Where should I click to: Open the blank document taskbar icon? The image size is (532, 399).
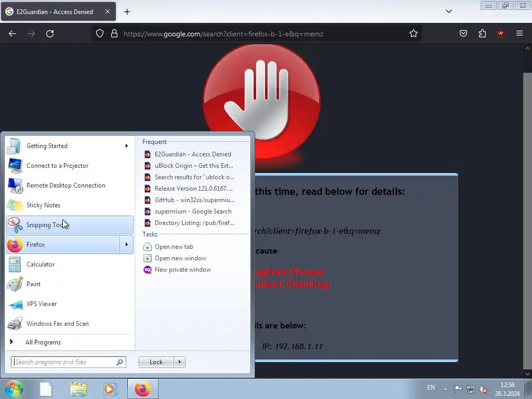[46, 389]
